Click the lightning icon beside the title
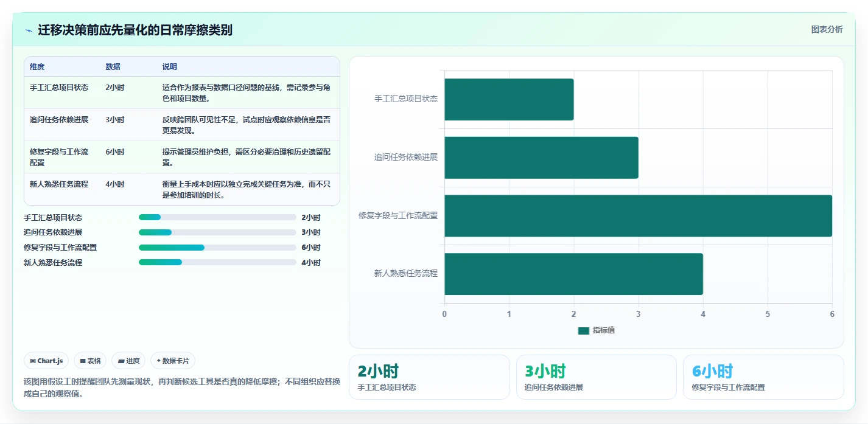The width and height of the screenshot is (868, 424). [x=29, y=30]
